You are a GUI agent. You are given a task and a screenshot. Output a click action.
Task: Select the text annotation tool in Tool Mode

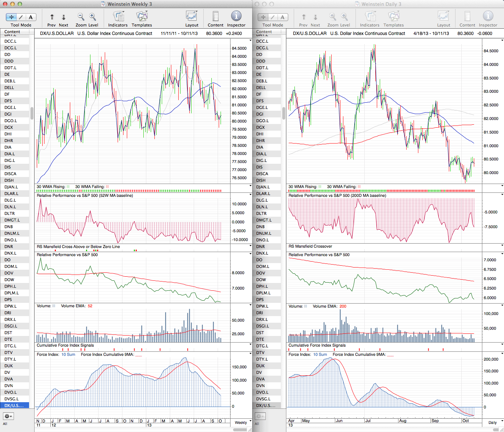(31, 17)
